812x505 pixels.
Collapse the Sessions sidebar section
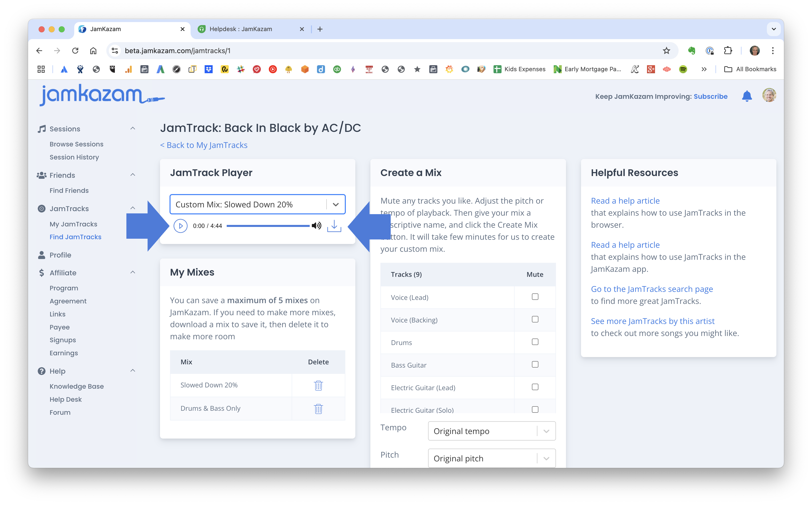[133, 129]
